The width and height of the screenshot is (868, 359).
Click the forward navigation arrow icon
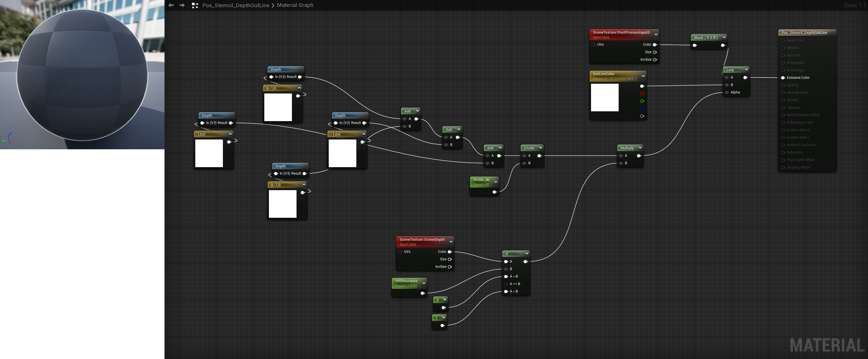pos(182,5)
